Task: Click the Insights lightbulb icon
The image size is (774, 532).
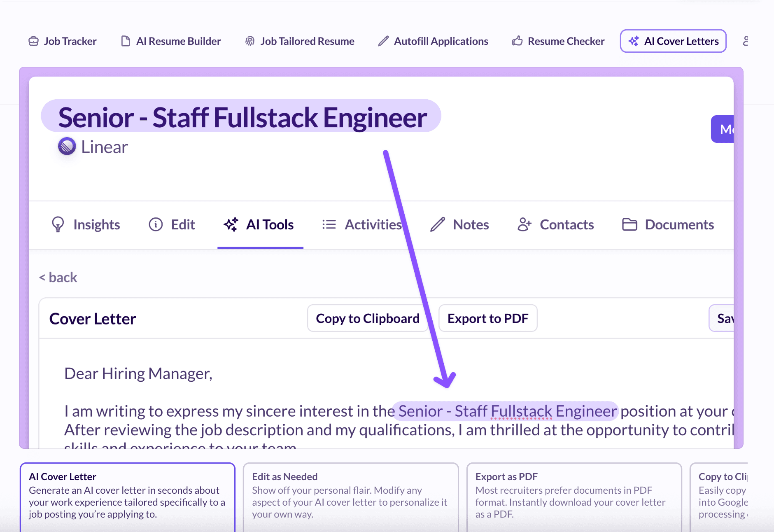Action: [58, 224]
